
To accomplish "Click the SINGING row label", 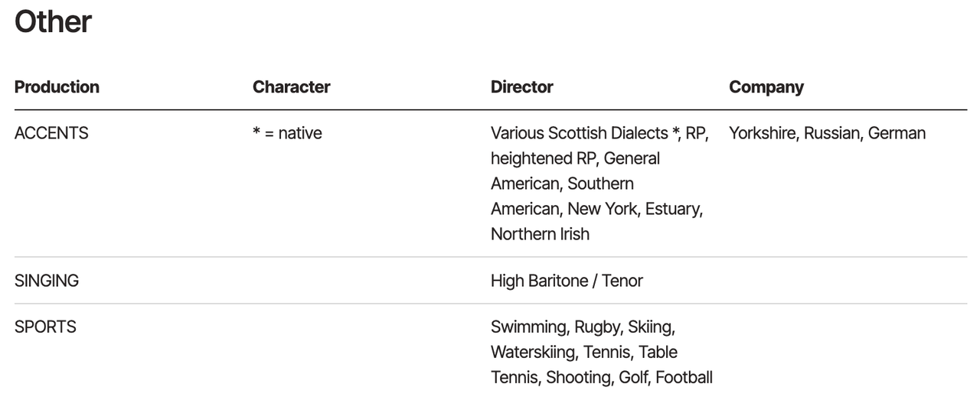I will coord(47,281).
